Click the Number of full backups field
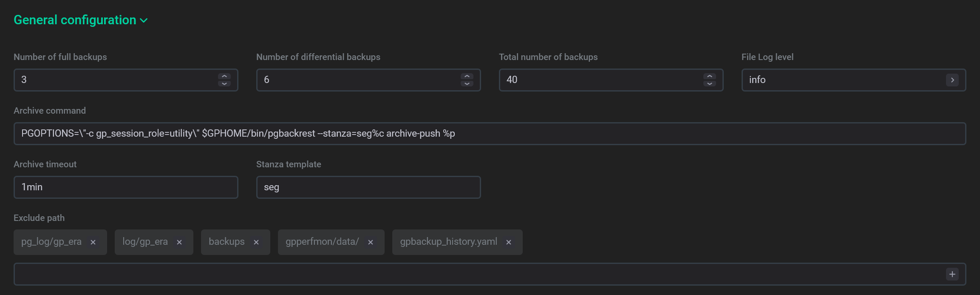The width and height of the screenshot is (980, 295). (115, 80)
